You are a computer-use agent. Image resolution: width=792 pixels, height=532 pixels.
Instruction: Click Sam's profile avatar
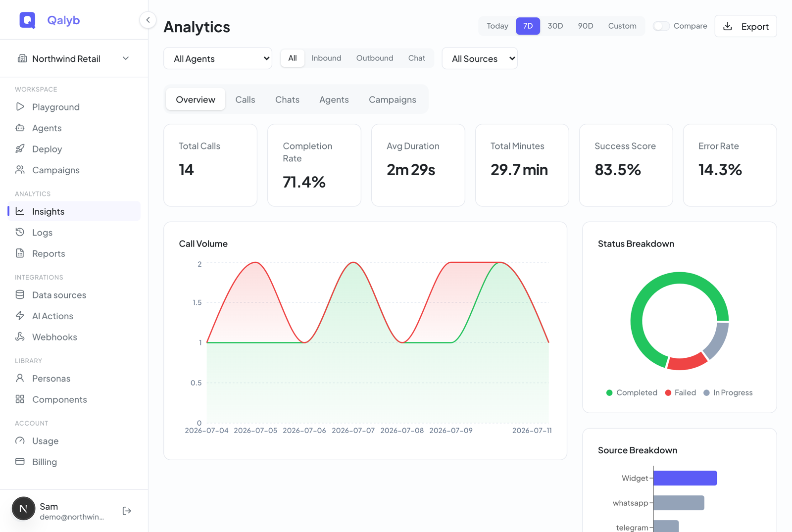click(23, 509)
